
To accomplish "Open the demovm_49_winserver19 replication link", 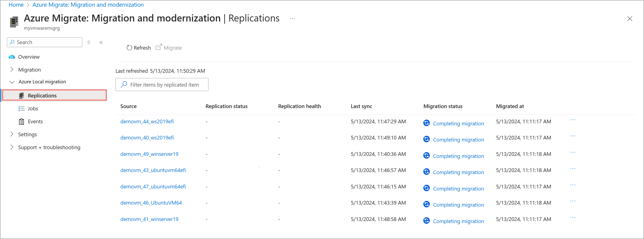I will (x=149, y=154).
